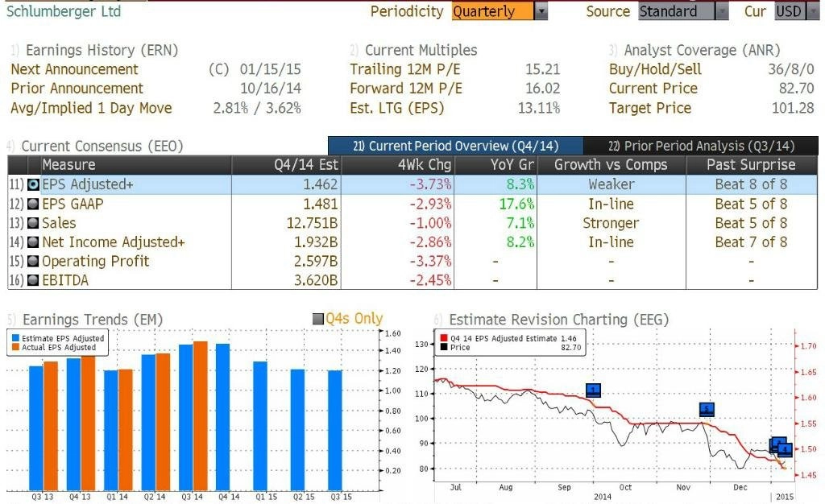Viewport: 825px width, 504px height.
Task: Click the Trailing 12M P/E value 15.21
Action: [x=542, y=69]
